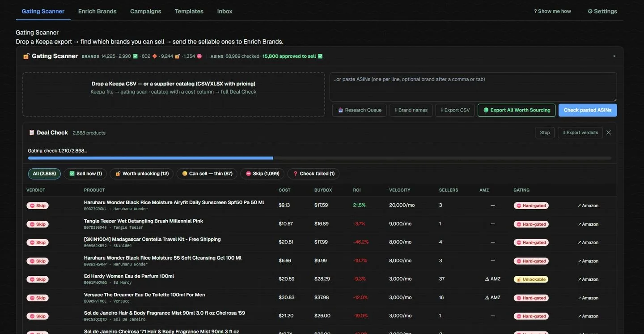Viewport: 644px width, 334px height.
Task: Filter by Check failed (1)
Action: tap(314, 174)
